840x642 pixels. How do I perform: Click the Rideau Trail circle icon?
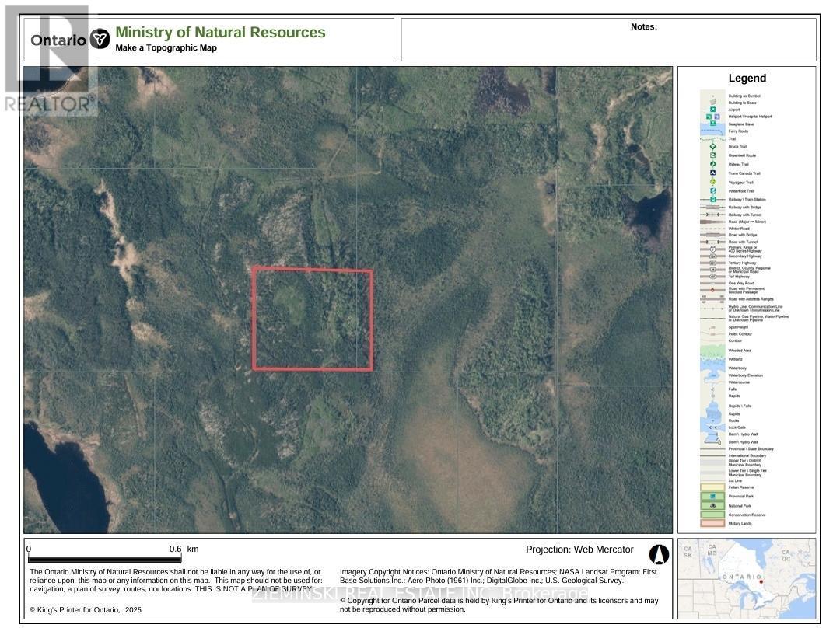click(x=712, y=163)
